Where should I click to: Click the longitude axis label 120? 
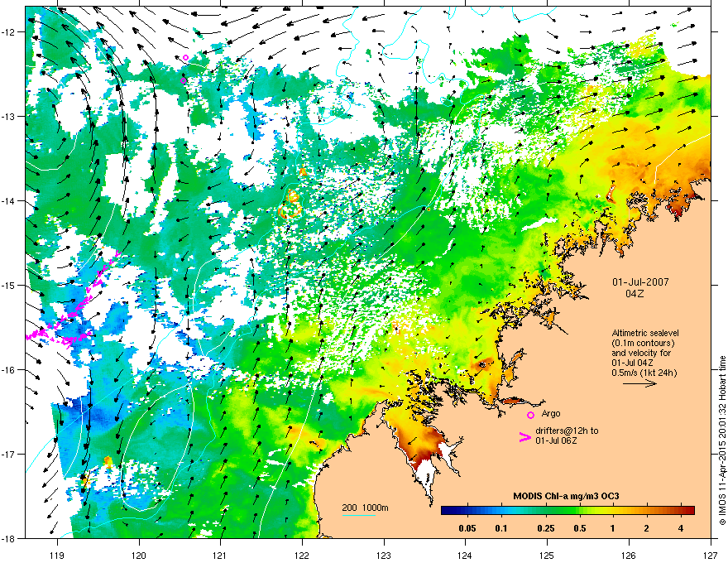point(139,555)
